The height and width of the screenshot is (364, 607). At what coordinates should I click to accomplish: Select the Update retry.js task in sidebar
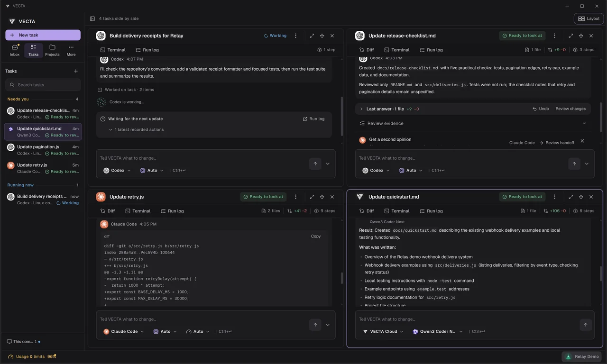point(43,168)
